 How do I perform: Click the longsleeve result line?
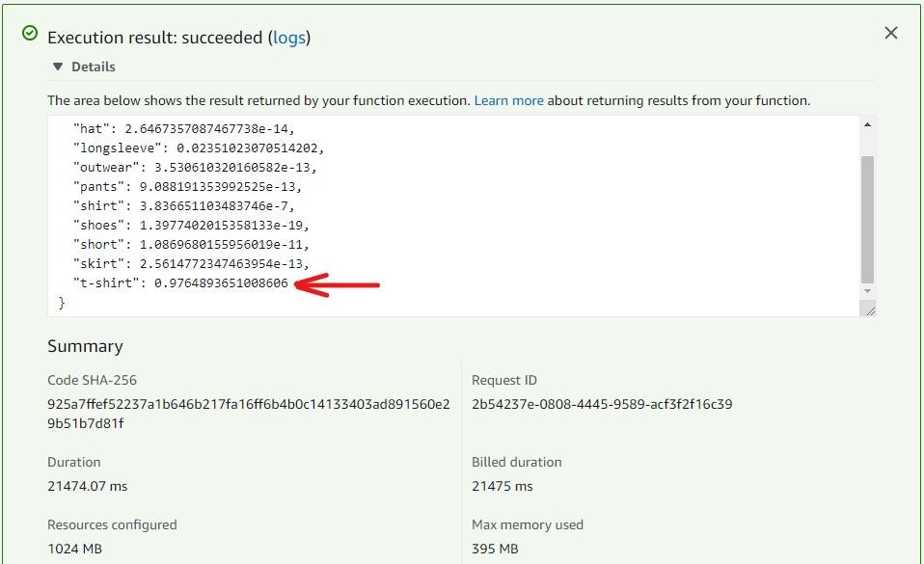click(x=199, y=148)
